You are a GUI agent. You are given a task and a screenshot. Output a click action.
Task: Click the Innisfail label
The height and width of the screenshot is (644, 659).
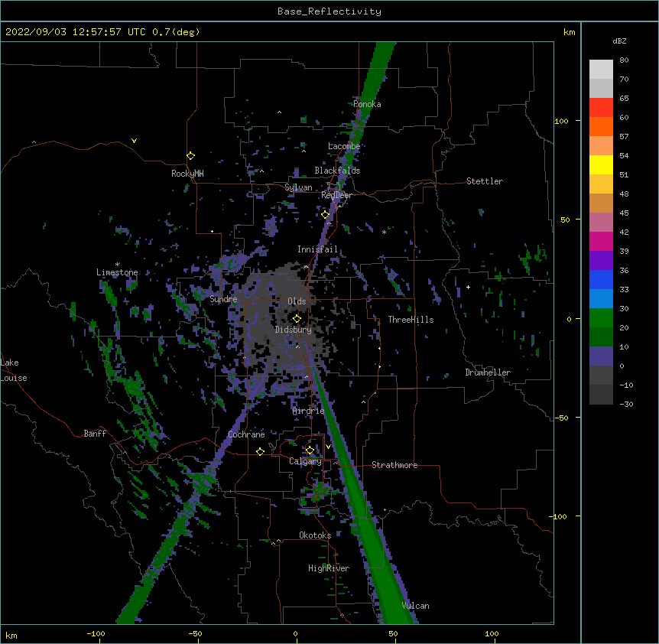(317, 249)
